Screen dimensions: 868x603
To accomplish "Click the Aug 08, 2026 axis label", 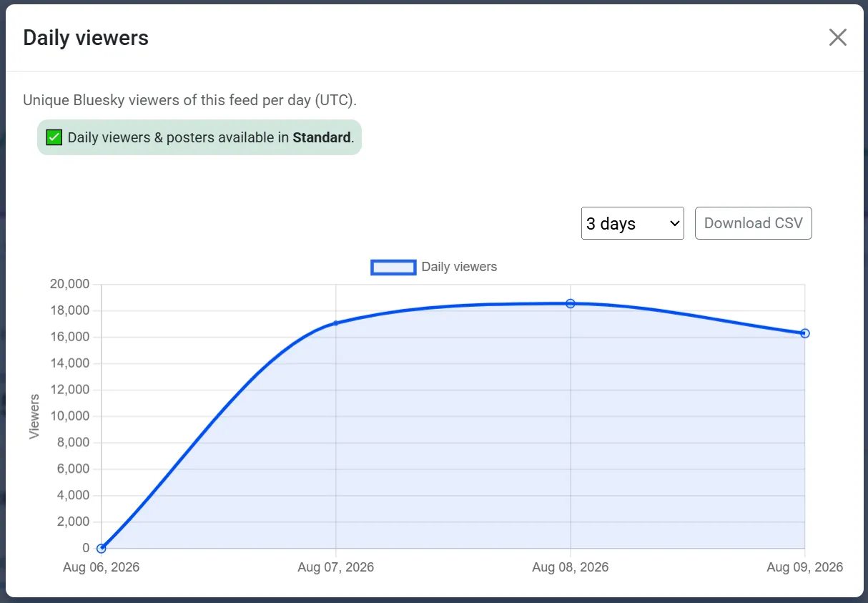I will click(x=571, y=567).
